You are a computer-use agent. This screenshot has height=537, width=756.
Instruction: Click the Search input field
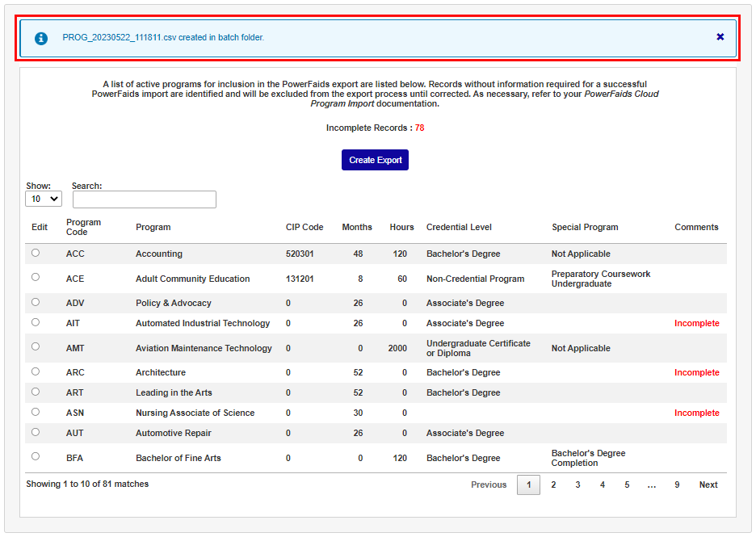tap(145, 199)
